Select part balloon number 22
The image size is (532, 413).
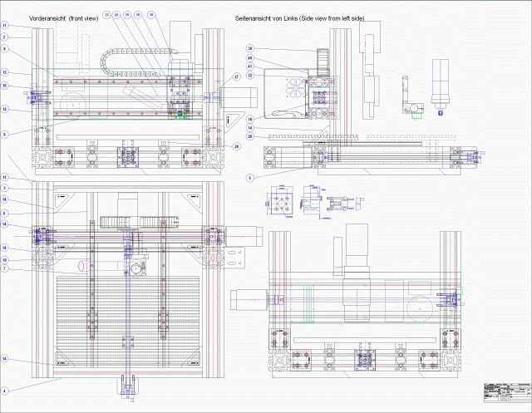(249, 75)
